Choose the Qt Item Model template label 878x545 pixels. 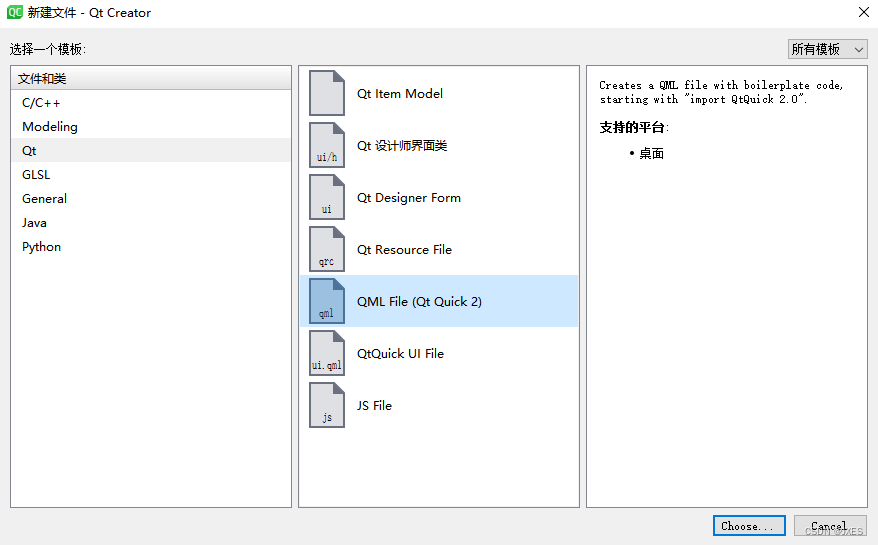click(x=400, y=94)
